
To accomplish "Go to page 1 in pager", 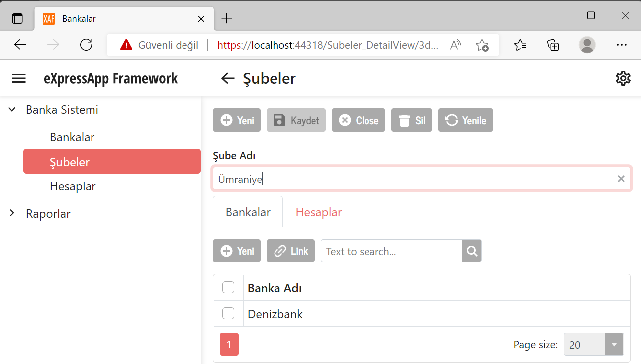I will click(x=229, y=344).
